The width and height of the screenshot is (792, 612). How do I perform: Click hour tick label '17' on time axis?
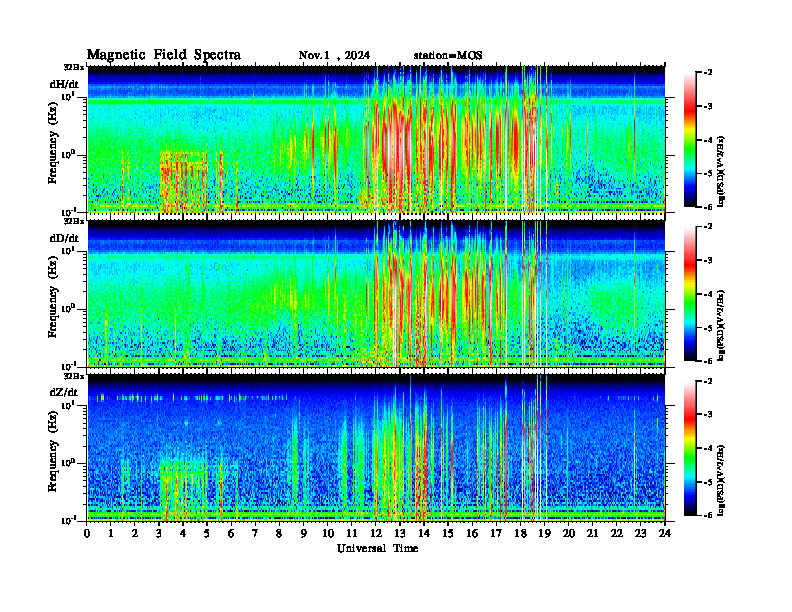496,533
